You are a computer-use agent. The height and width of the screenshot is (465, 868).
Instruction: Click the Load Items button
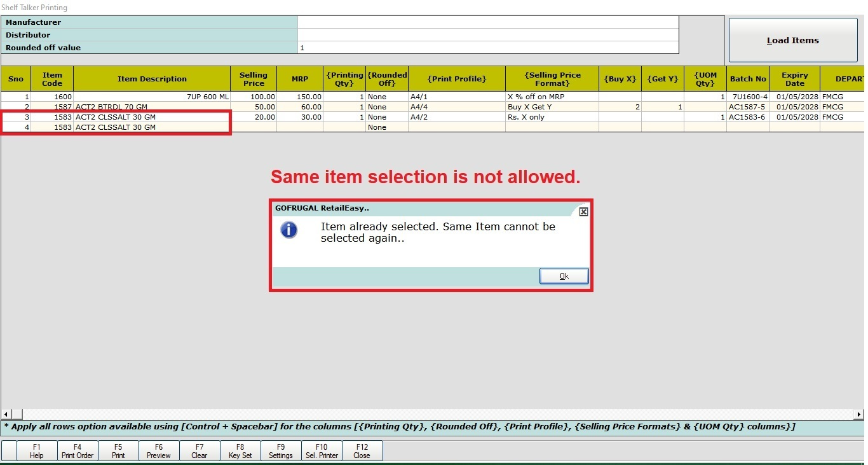(x=793, y=40)
